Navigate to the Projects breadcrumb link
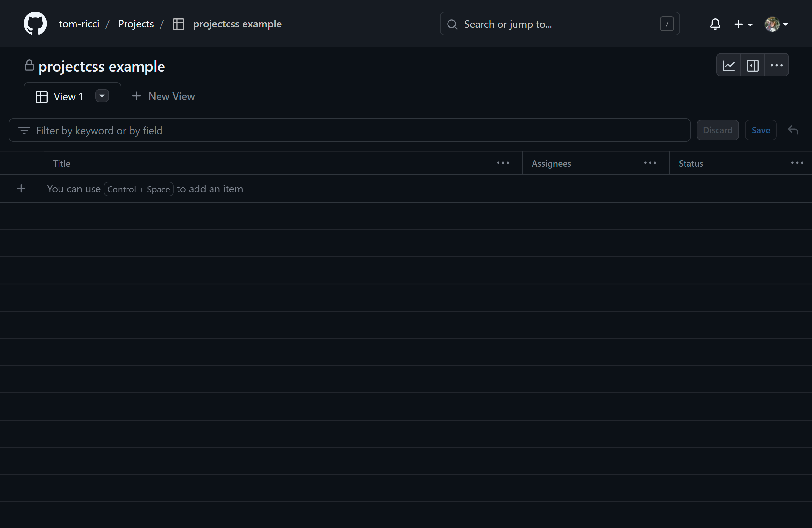812x528 pixels. tap(136, 24)
